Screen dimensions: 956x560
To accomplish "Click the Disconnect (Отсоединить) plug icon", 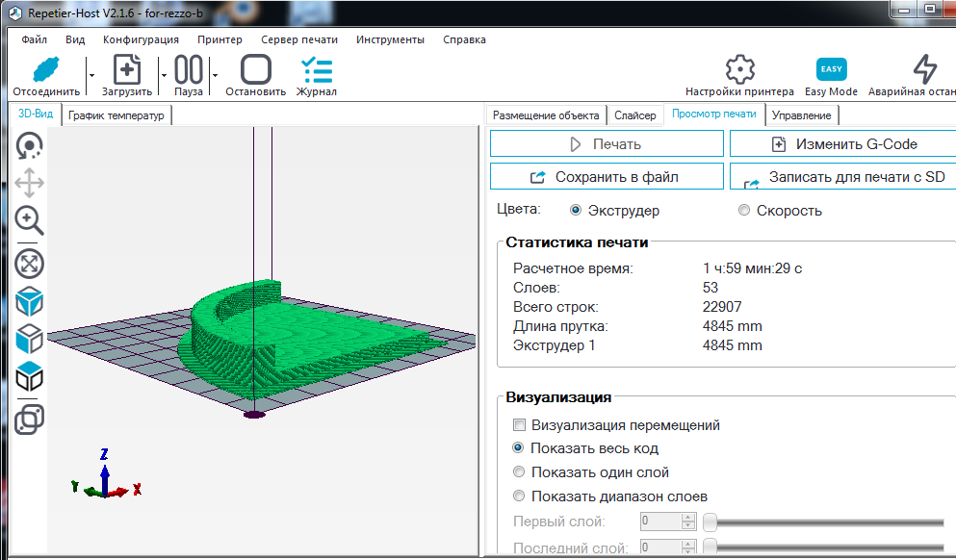I will (46, 69).
